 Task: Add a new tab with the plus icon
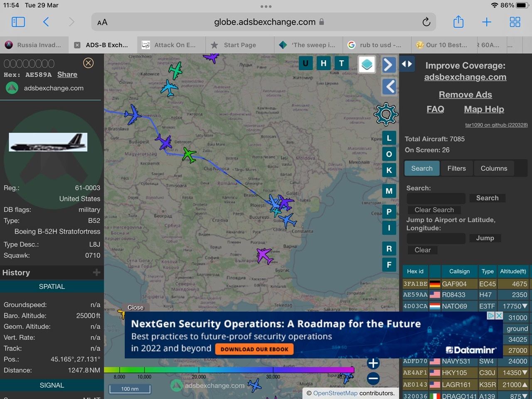pyautogui.click(x=487, y=22)
